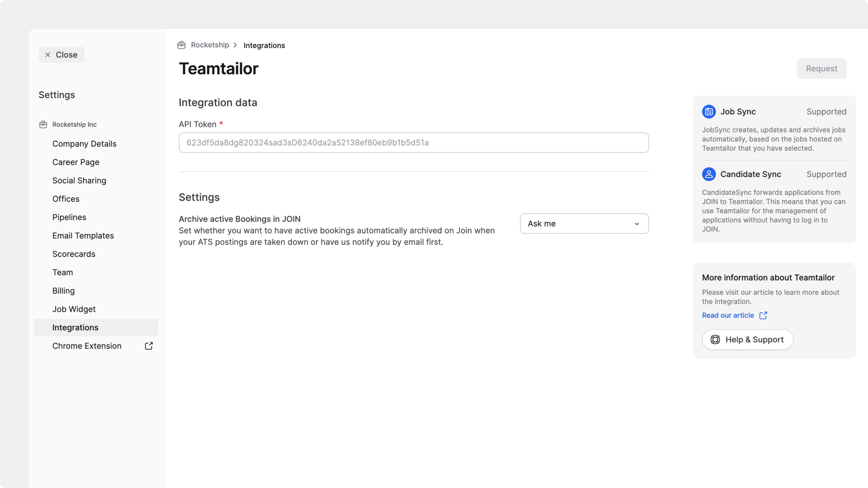Open the Ask me archive dropdown
The width and height of the screenshot is (868, 488).
584,224
